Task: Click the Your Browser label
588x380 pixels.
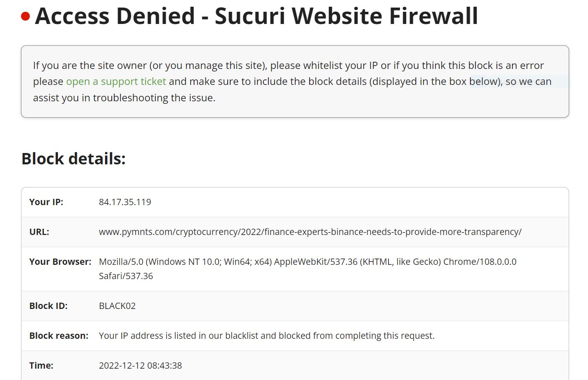Action: [x=60, y=262]
